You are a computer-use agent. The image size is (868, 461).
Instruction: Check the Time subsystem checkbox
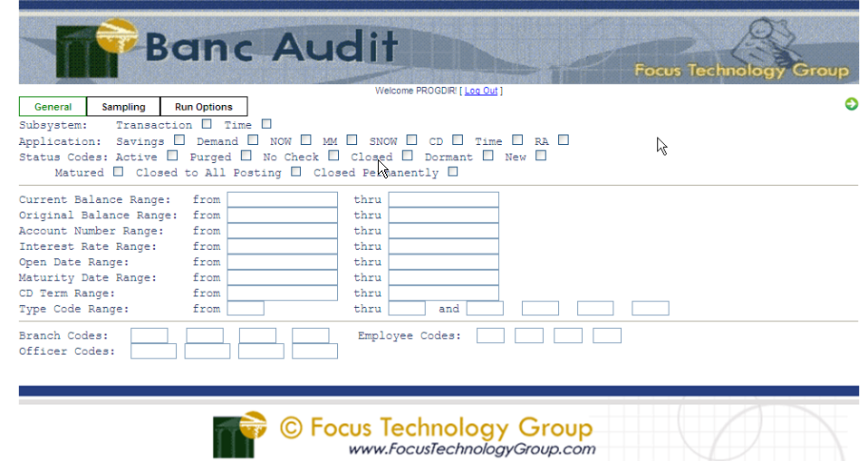coord(266,124)
